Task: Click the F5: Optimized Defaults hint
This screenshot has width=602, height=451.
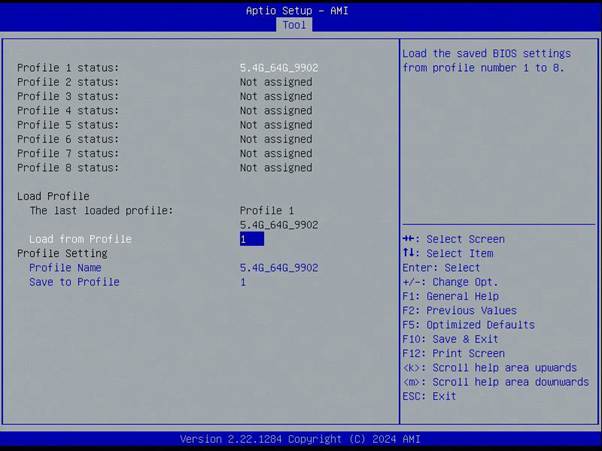Action: [468, 325]
